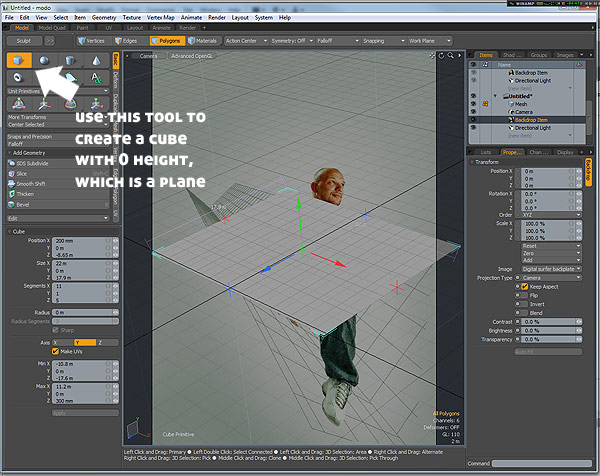This screenshot has width=600, height=476.
Task: Select the Torus primitive tool
Action: coord(18,78)
